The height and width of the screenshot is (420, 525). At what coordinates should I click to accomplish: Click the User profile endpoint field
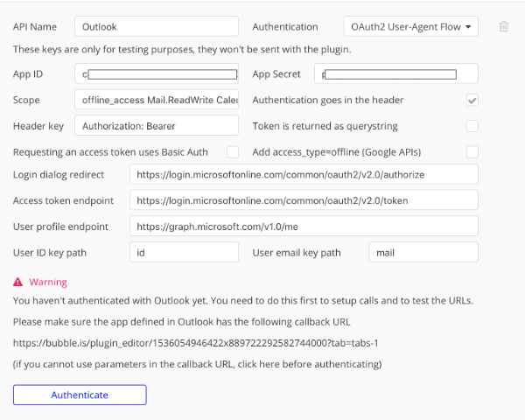pyautogui.click(x=304, y=226)
